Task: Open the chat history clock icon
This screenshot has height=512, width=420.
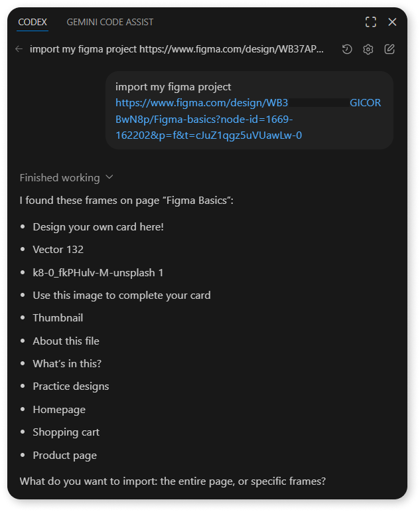Action: [x=347, y=49]
